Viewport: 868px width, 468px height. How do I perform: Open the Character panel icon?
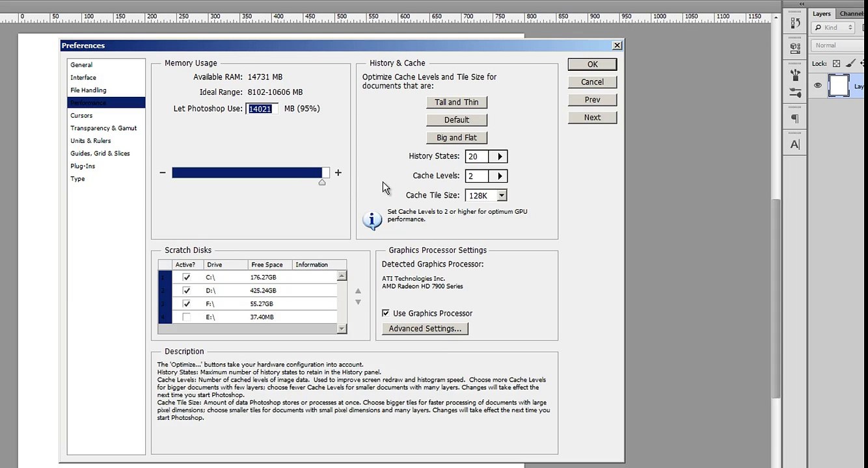tap(795, 144)
